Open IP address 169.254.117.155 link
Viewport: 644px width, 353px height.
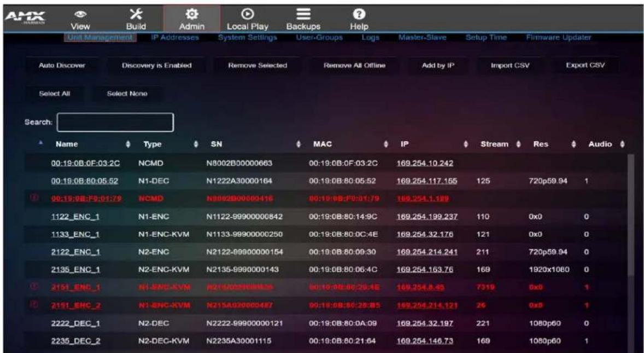point(427,181)
